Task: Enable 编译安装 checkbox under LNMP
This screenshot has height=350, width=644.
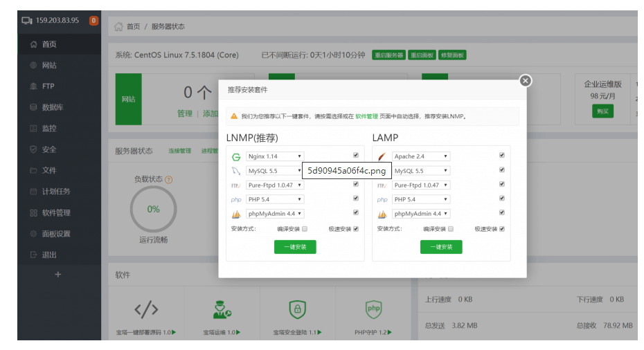Action: tap(305, 229)
